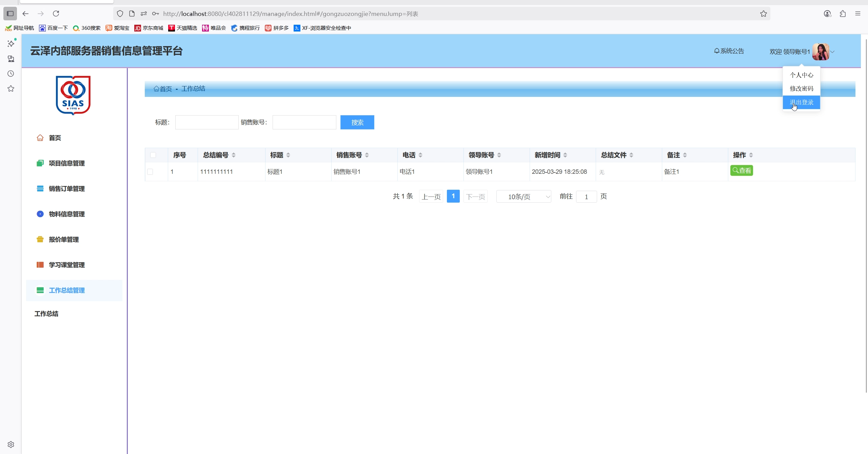The image size is (868, 454).
Task: Open the 物料信息管理 sidebar section
Action: click(x=66, y=214)
